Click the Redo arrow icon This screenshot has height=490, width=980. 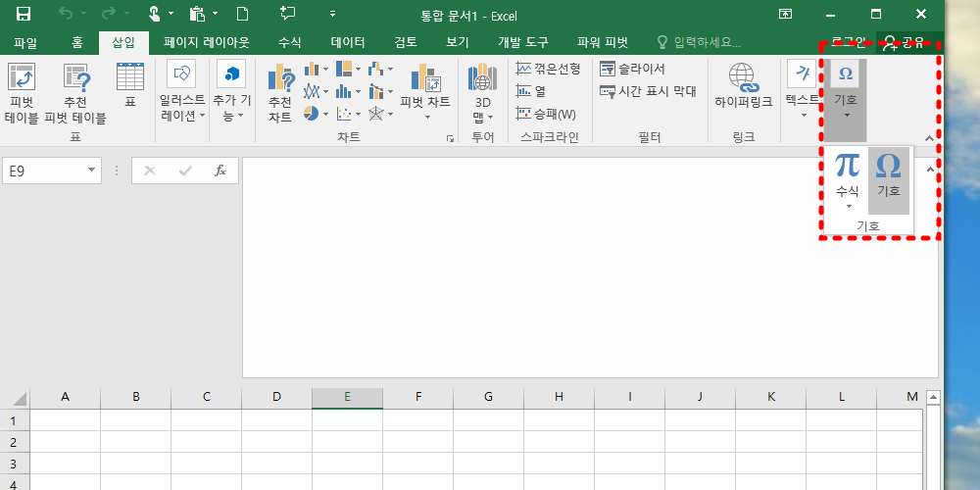pos(109,14)
